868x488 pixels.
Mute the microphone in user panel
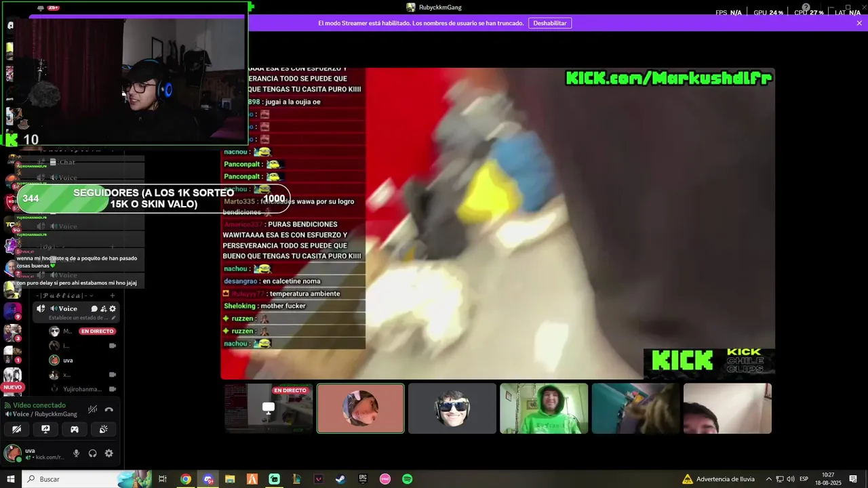[x=76, y=453]
